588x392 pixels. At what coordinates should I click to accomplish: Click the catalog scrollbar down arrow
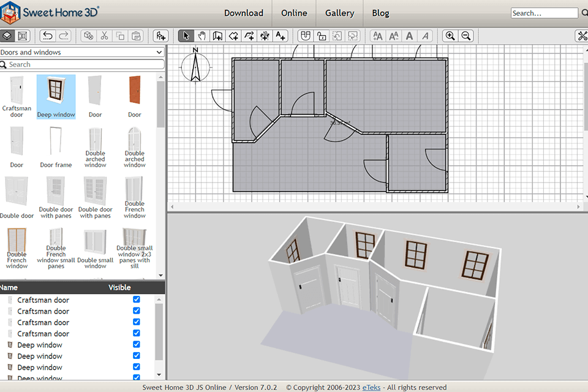tap(160, 276)
